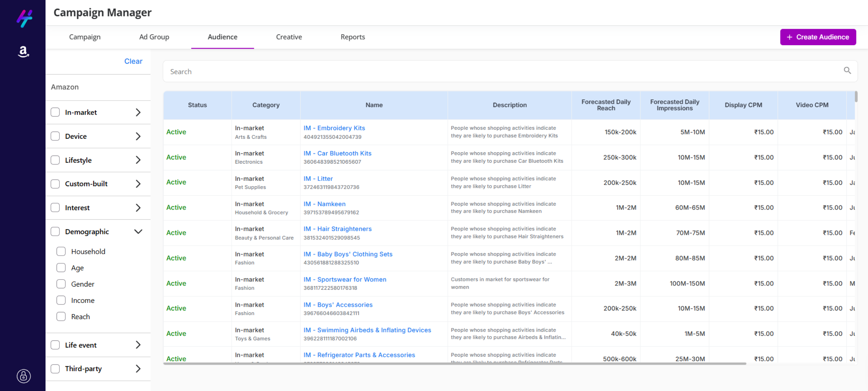Click the table's horizontal scrollbar
The image size is (868, 391).
pos(454,364)
